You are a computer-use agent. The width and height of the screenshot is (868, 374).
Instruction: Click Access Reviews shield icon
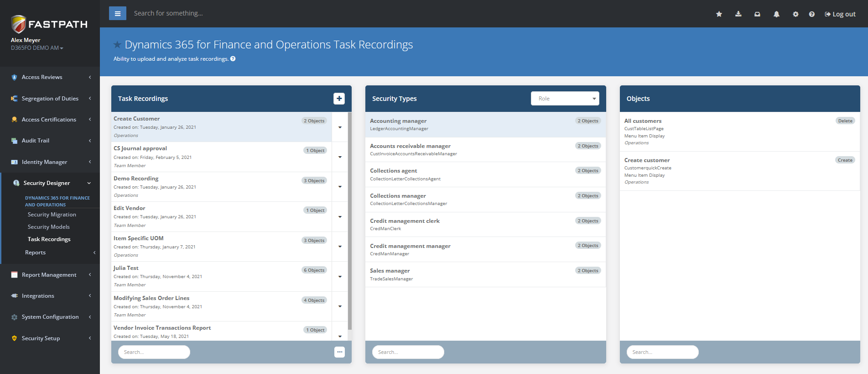(14, 77)
